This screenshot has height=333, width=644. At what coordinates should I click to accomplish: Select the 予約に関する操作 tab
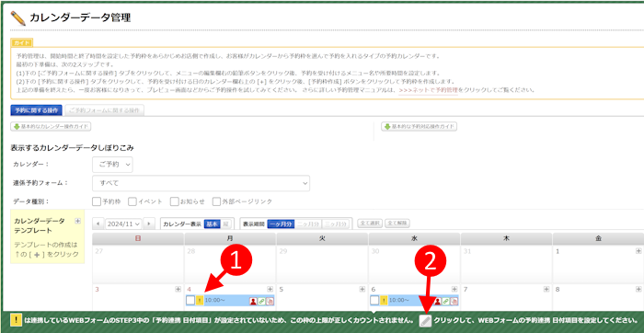[x=36, y=110]
